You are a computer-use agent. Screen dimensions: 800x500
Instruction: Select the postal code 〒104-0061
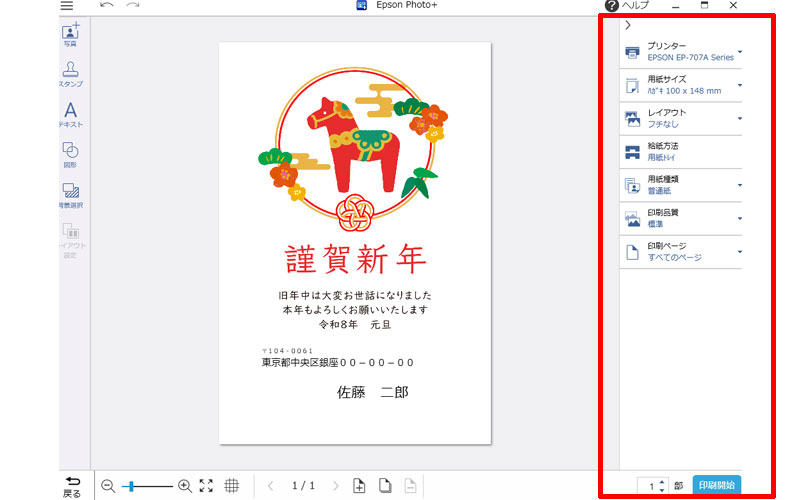coord(287,351)
